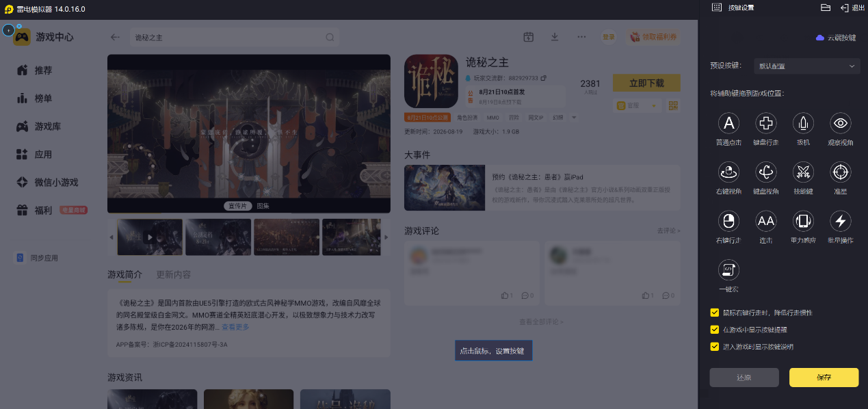Click the 退出 exit button
This screenshot has width=868, height=409.
[852, 8]
